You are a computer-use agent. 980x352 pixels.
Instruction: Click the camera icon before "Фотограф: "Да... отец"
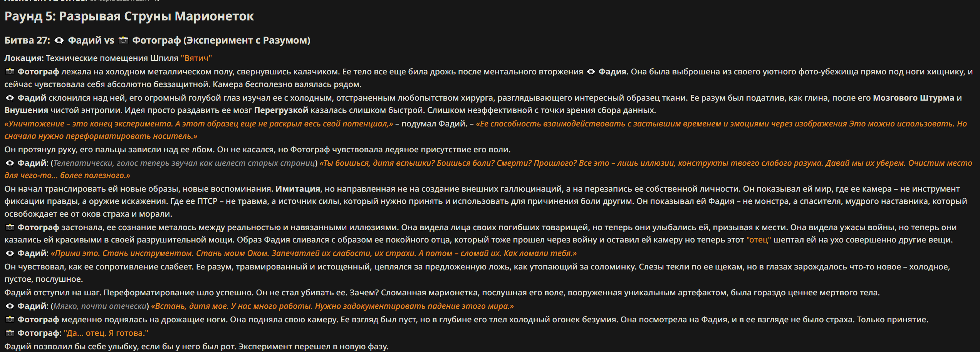tap(10, 333)
